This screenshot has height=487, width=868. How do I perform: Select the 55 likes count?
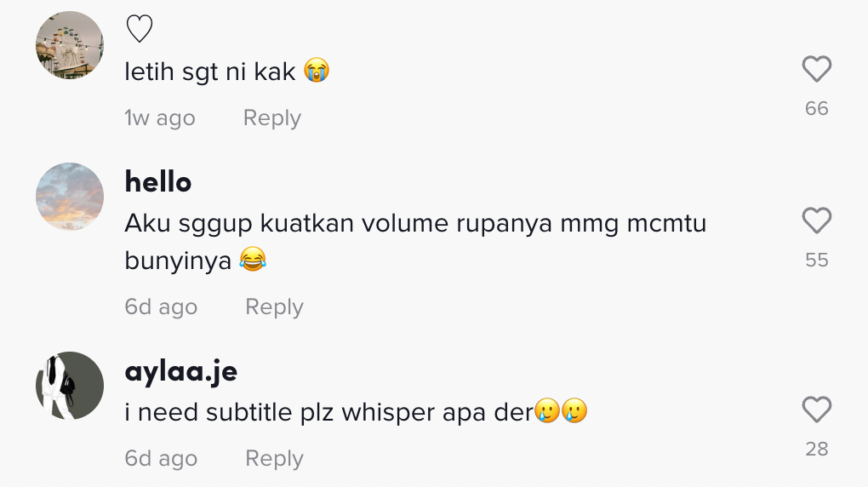click(817, 260)
